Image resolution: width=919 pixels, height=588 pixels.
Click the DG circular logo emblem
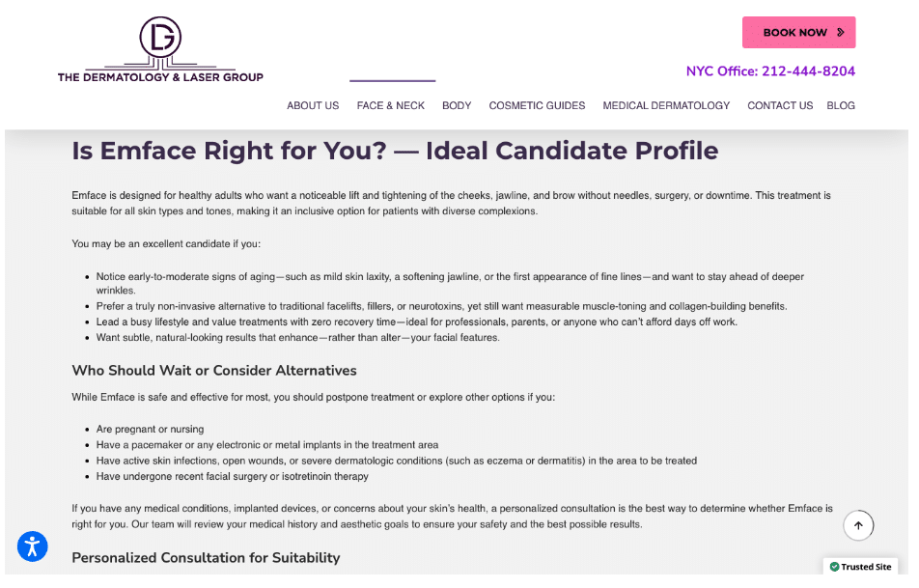pos(160,37)
